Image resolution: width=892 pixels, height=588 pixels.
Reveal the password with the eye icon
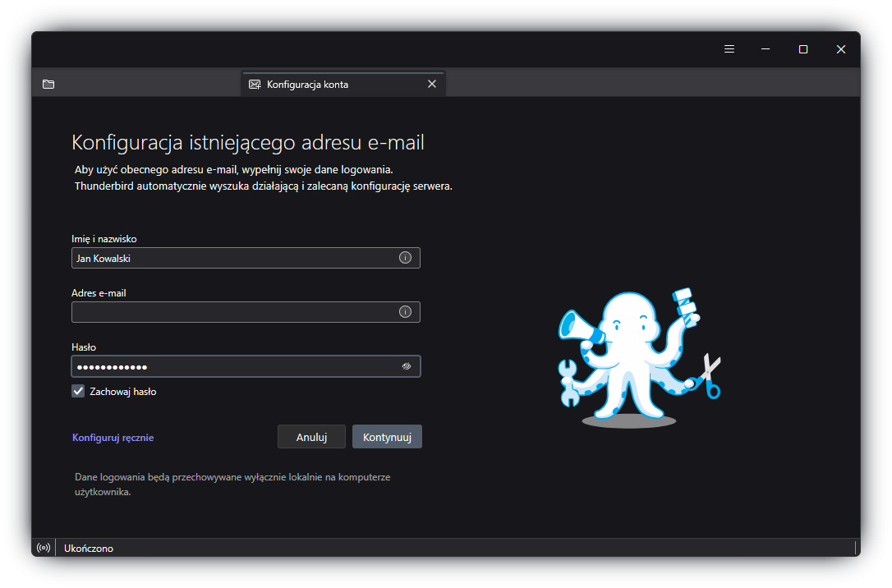tap(406, 366)
